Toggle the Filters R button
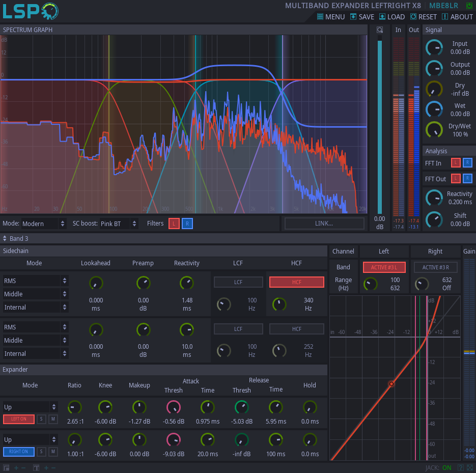 tap(187, 224)
